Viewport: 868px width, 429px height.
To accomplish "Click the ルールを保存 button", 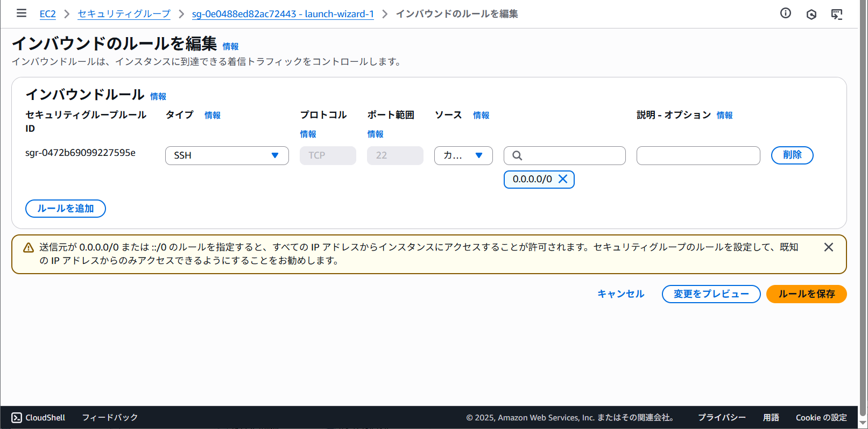I will tap(806, 294).
